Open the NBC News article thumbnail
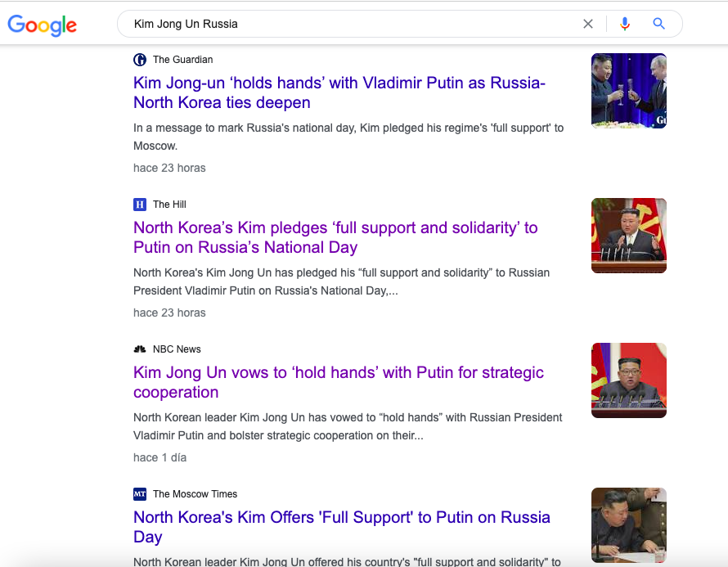The height and width of the screenshot is (567, 728). pos(629,380)
